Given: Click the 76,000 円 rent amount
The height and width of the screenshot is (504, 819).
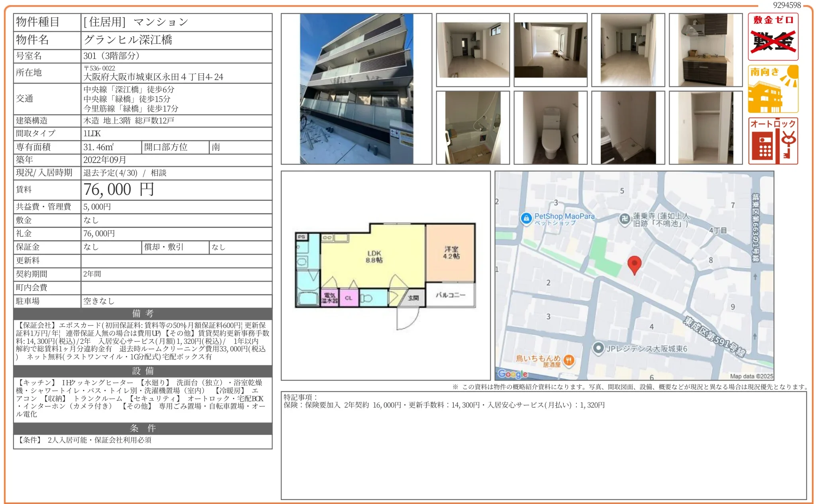Looking at the screenshot, I should [x=119, y=190].
